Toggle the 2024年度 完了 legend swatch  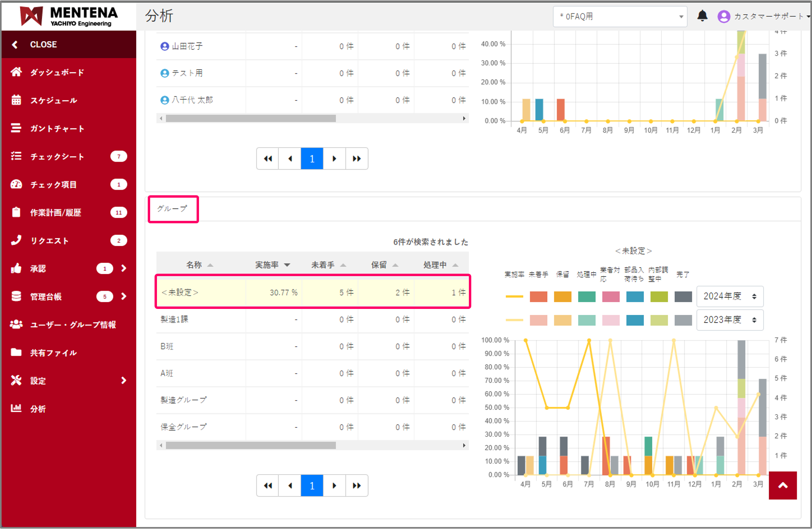click(683, 297)
